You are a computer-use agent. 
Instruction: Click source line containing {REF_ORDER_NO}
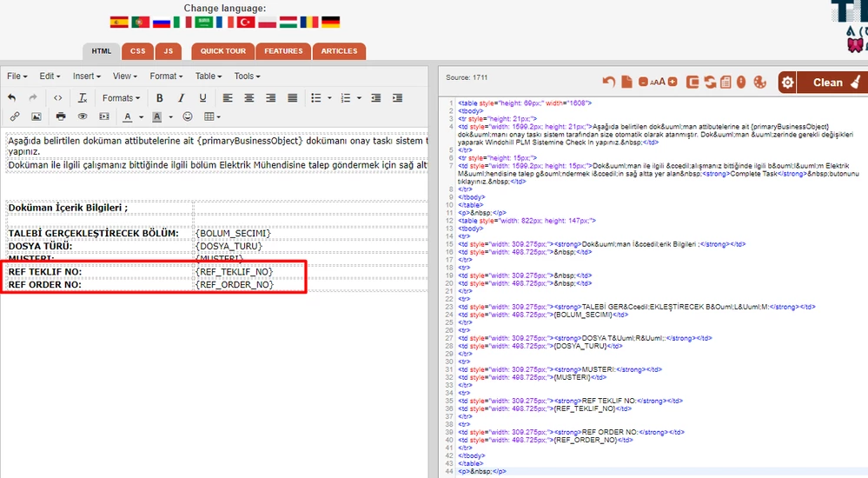click(x=546, y=440)
